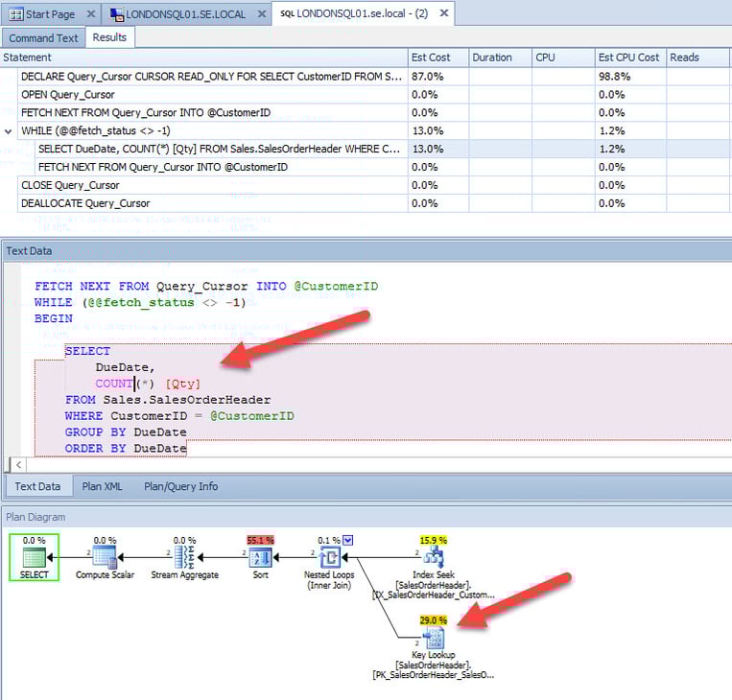The height and width of the screenshot is (700, 732).
Task: Open the Command Text tab
Action: coord(43,37)
